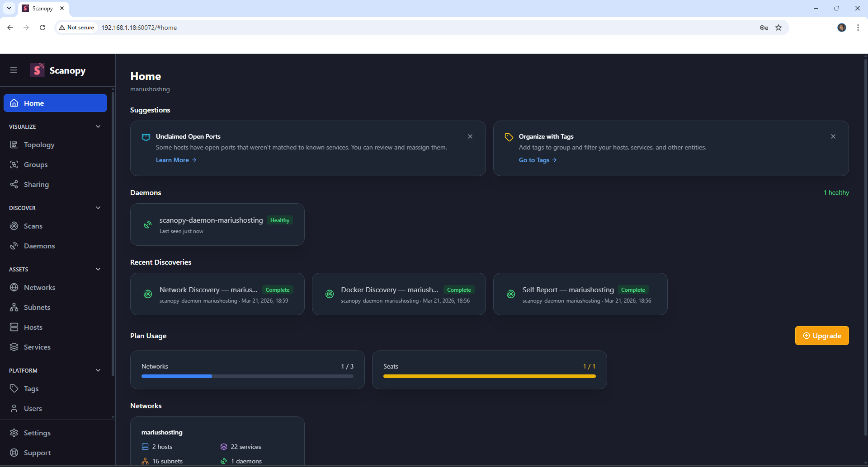Collapse the sidebar with the hamburger icon
The height and width of the screenshot is (467, 868).
[x=14, y=70]
